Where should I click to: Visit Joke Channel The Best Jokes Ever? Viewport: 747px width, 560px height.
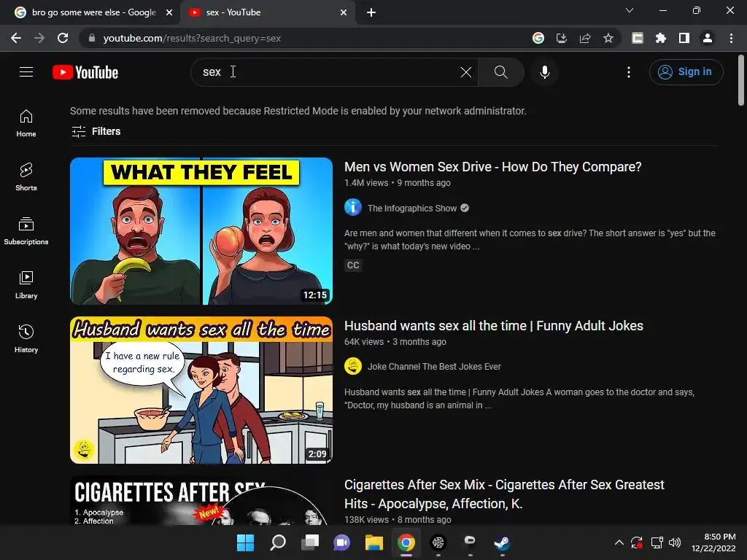tap(434, 367)
